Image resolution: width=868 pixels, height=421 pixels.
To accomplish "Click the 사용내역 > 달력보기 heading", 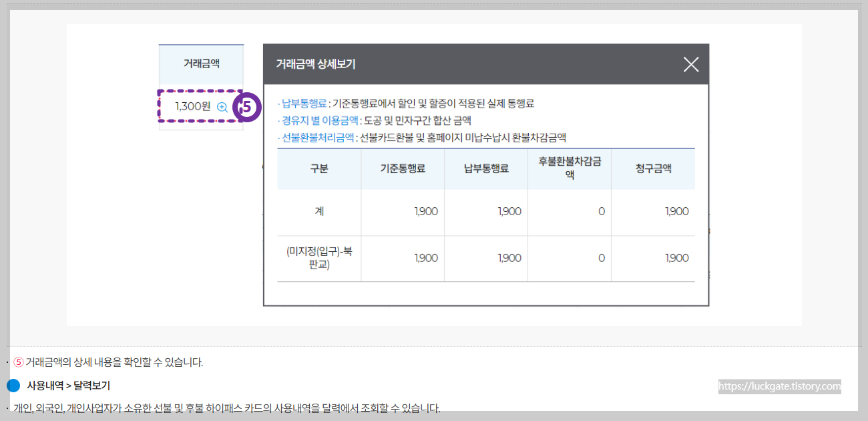I will [69, 386].
